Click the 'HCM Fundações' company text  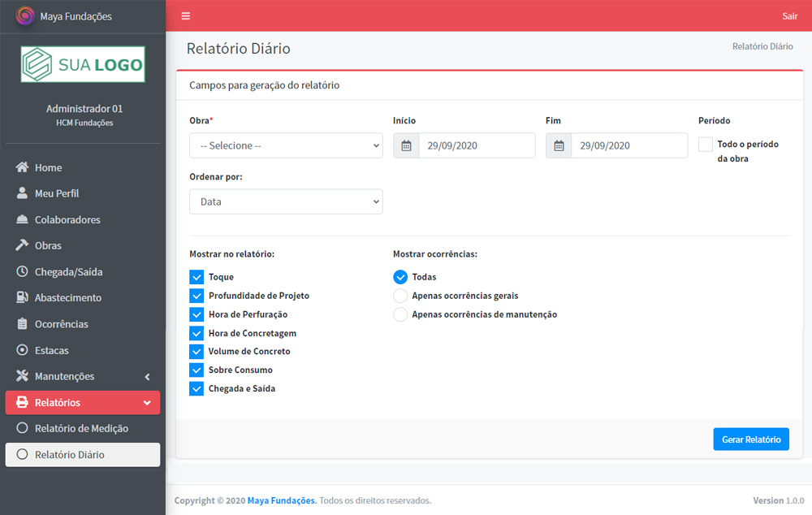pos(84,123)
